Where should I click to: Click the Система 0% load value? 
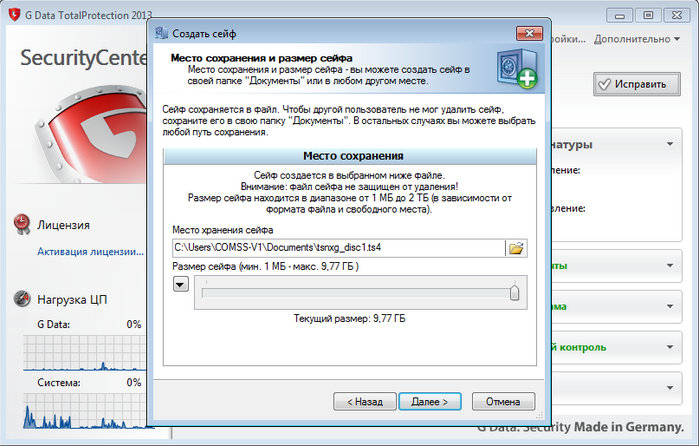point(134,382)
